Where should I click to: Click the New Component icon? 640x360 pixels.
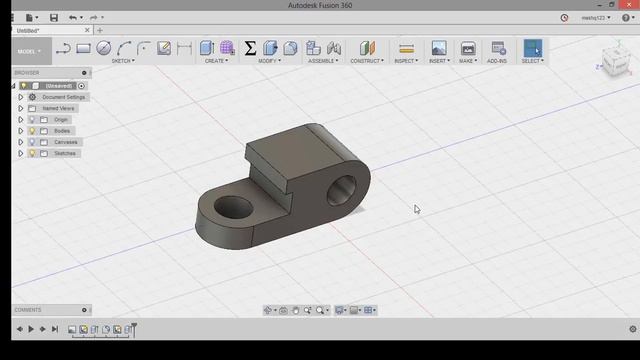[313, 48]
